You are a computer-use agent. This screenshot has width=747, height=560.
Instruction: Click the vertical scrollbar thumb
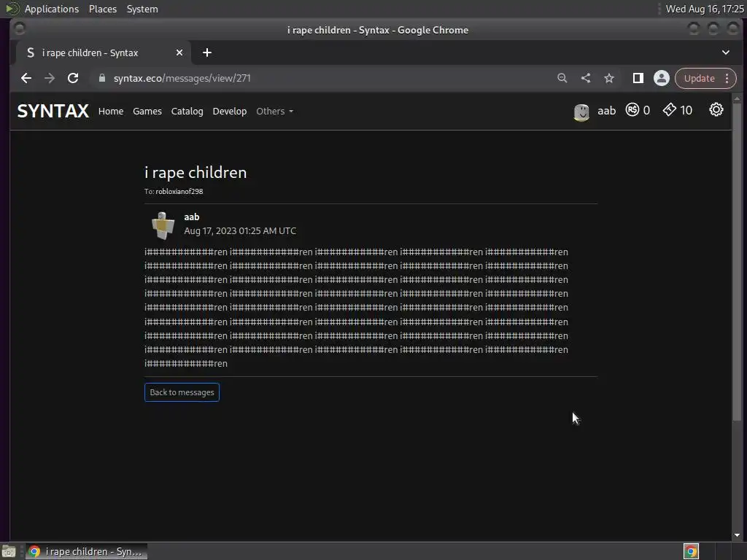tap(737, 262)
